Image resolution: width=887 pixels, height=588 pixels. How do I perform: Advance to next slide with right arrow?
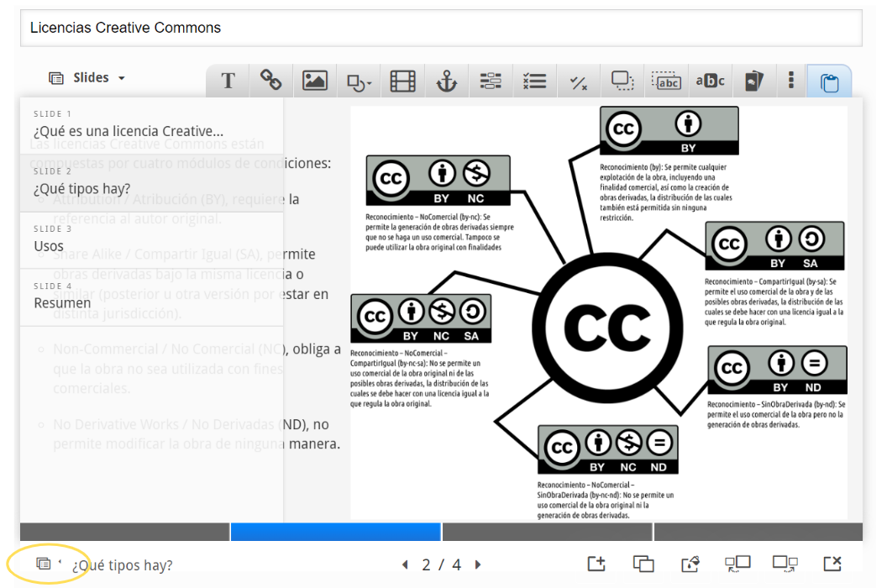[x=478, y=564]
